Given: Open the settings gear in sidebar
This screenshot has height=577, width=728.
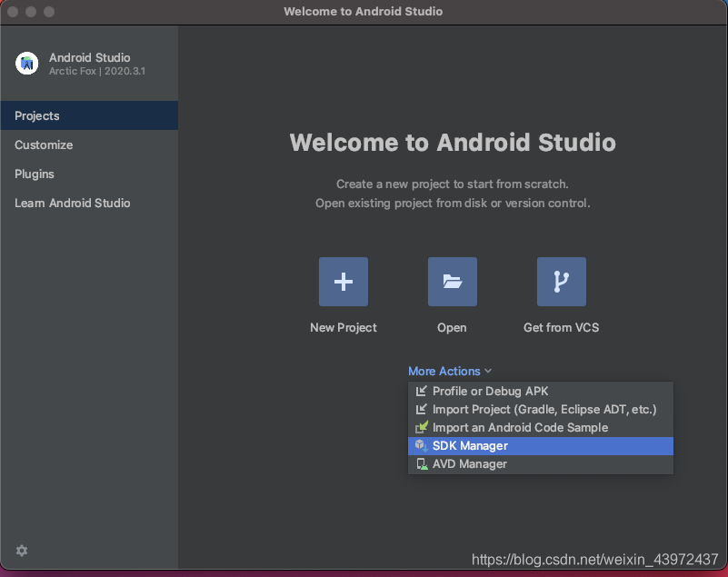Looking at the screenshot, I should tap(22, 551).
